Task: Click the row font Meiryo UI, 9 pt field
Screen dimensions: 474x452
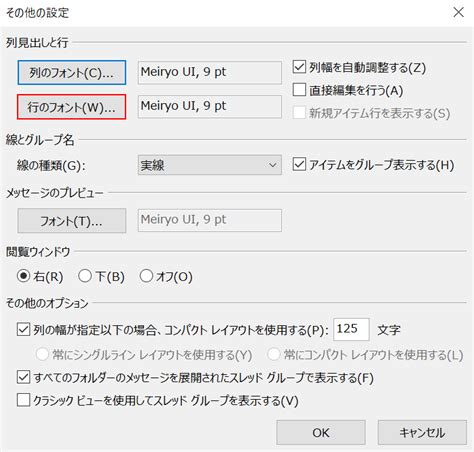Action: [x=210, y=107]
